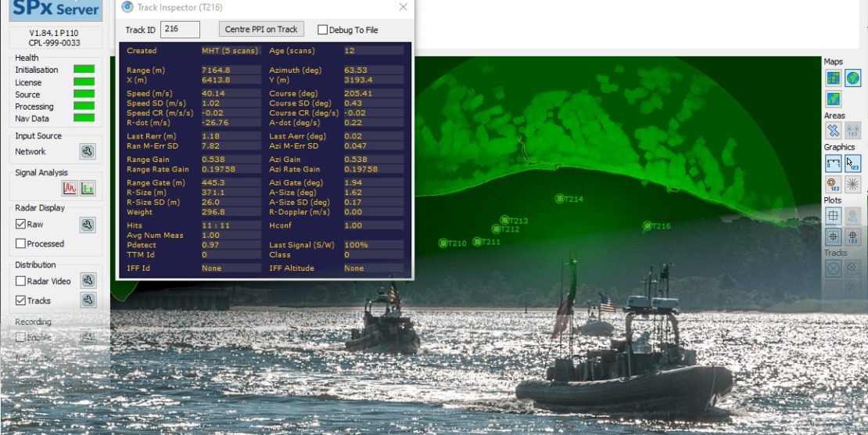
Task: Click the Areas editing icon
Action: 834,131
